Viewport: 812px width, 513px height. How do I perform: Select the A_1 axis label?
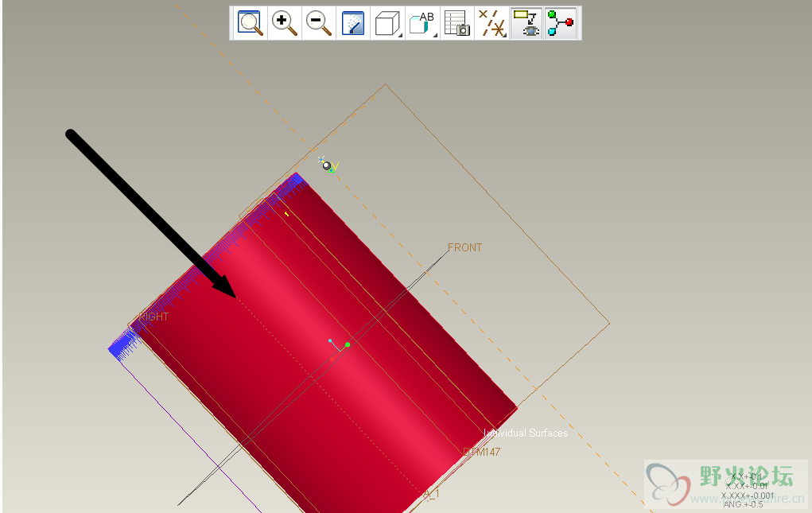click(431, 494)
